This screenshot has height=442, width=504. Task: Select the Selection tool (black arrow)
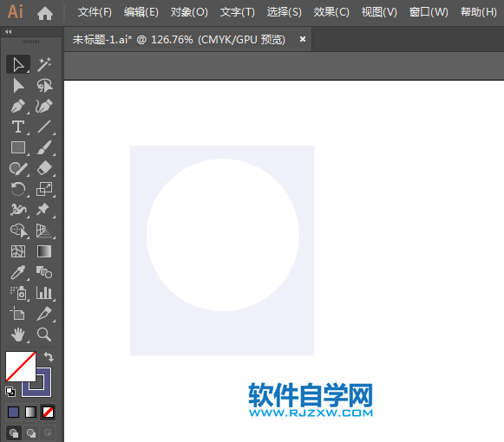click(x=18, y=64)
